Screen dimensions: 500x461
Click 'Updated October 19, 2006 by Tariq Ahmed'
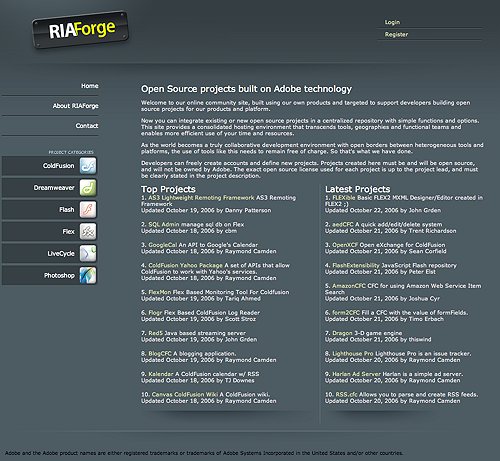pyautogui.click(x=201, y=298)
